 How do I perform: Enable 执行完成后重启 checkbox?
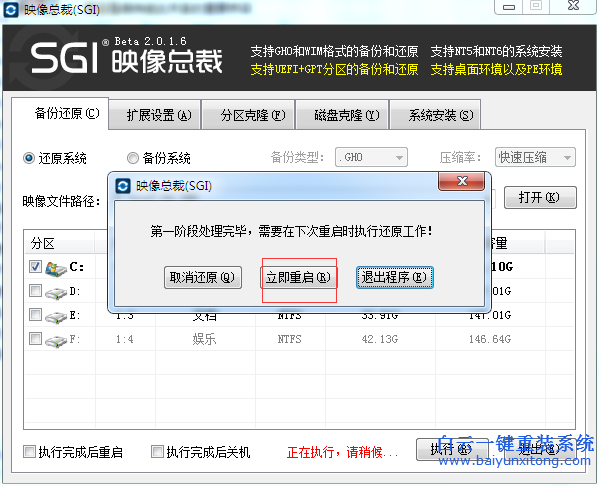pos(29,452)
